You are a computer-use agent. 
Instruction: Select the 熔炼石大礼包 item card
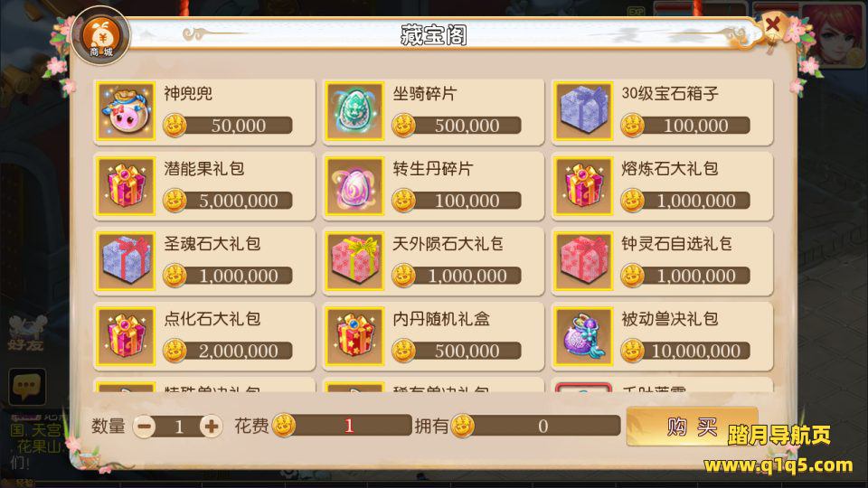tap(662, 186)
